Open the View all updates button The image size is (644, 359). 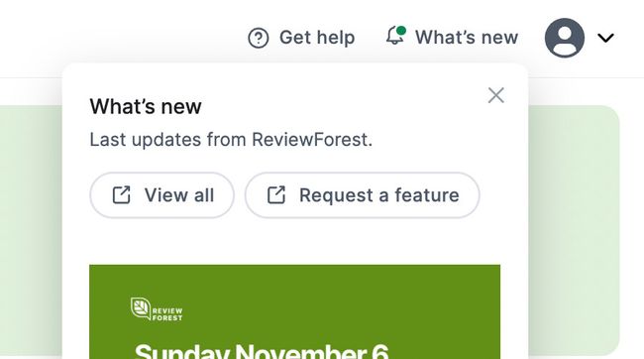click(161, 195)
